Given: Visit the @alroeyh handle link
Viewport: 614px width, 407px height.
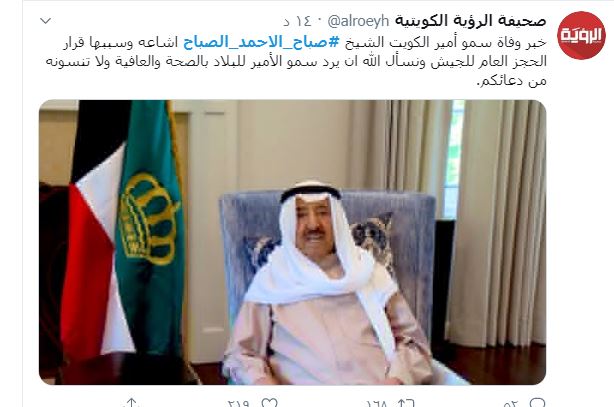Looking at the screenshot, I should [358, 21].
